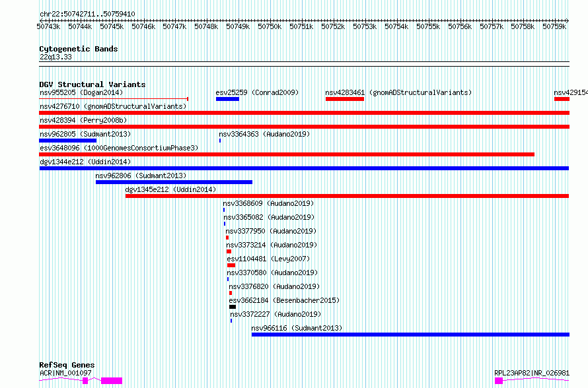588x388 pixels.
Task: Open the nsv428394 (Perry2008b) label
Action: tap(83, 120)
